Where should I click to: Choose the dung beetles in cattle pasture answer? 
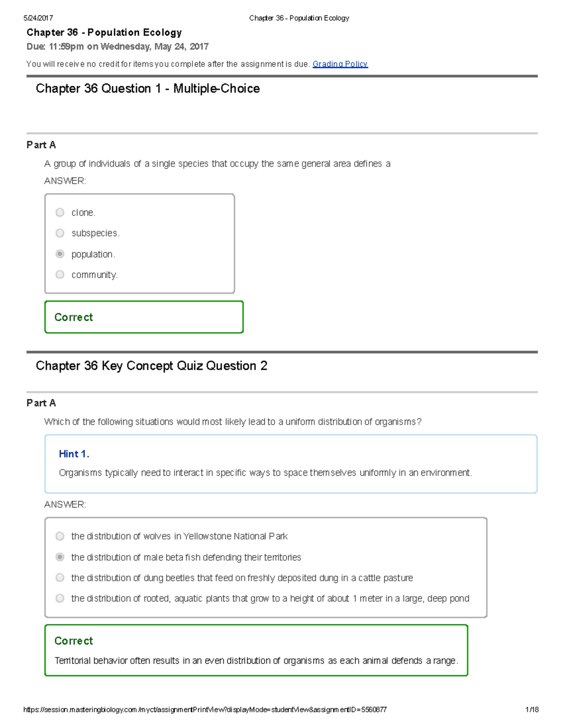click(60, 578)
